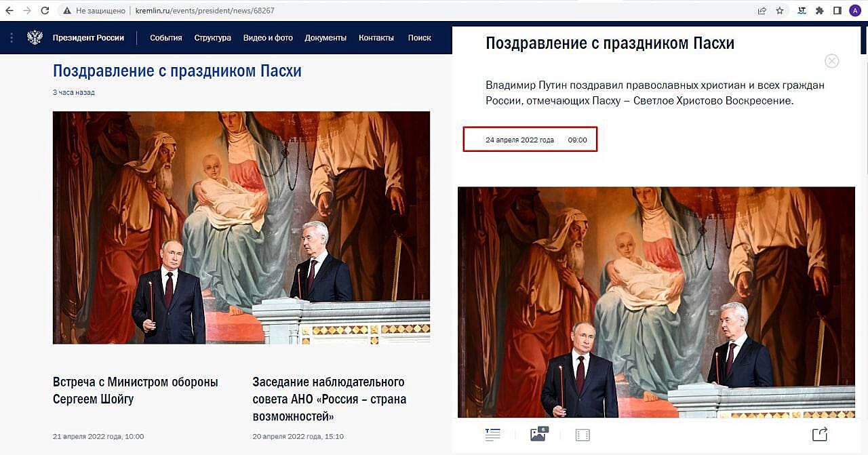Open the three-dot site menu beside the emblem
Image resolution: width=868 pixels, height=455 pixels.
tap(12, 38)
